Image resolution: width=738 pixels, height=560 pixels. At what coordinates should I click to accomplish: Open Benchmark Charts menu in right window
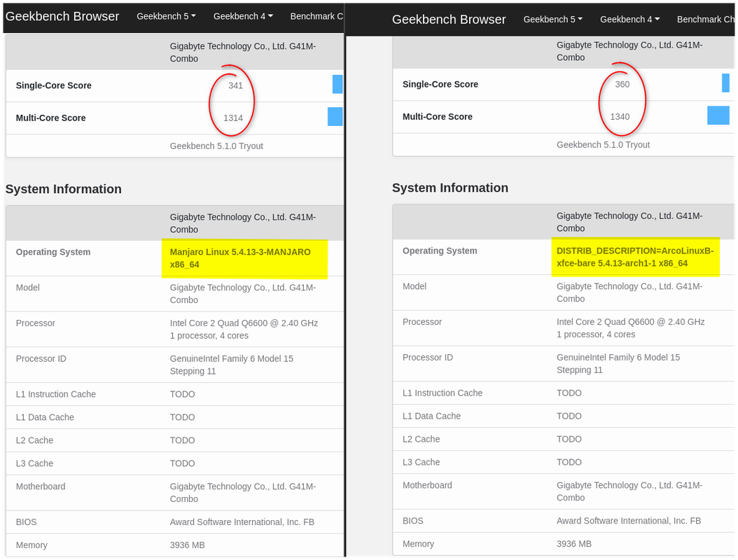(x=705, y=20)
